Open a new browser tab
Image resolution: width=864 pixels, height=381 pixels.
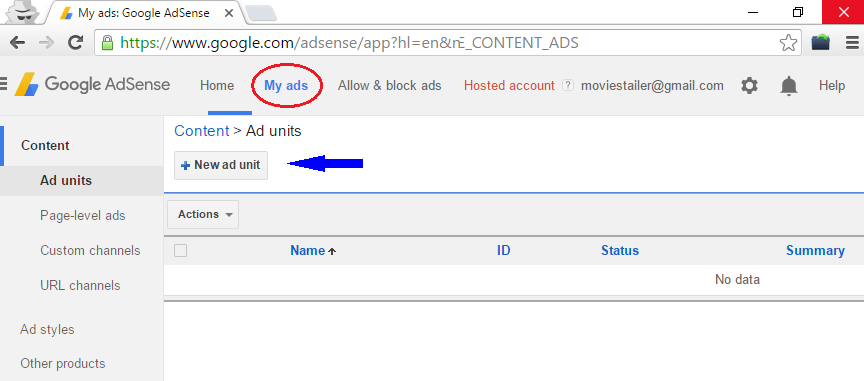(x=260, y=13)
